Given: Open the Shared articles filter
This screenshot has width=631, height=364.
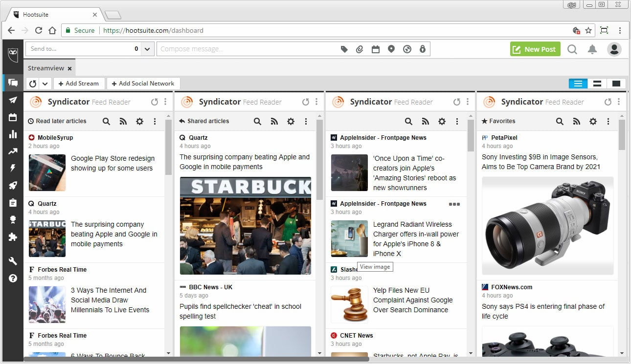Looking at the screenshot, I should click(204, 121).
